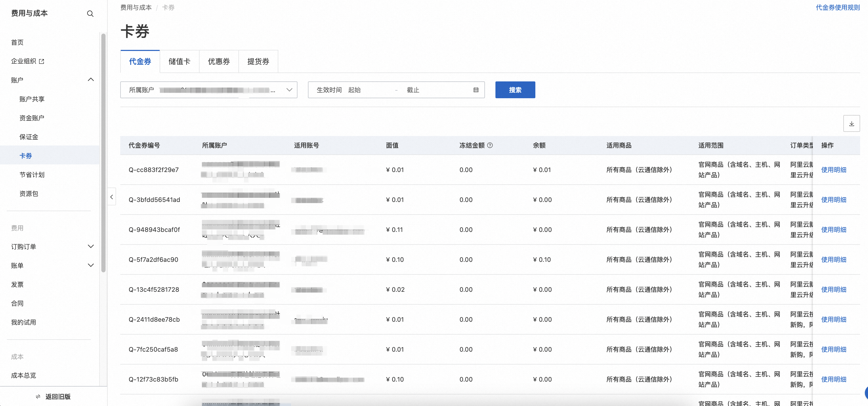Expand the 账单 menu section
Screen dimensions: 868x406
(91, 265)
